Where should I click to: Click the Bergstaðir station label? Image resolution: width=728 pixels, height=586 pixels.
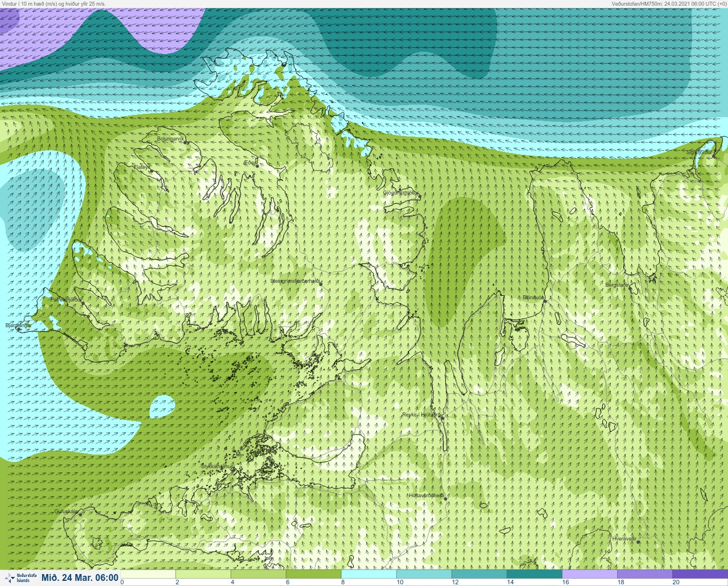tap(617, 284)
